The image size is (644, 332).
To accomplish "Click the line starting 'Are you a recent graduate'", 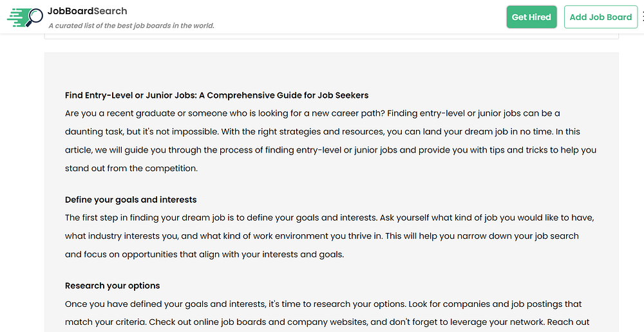I will click(312, 113).
